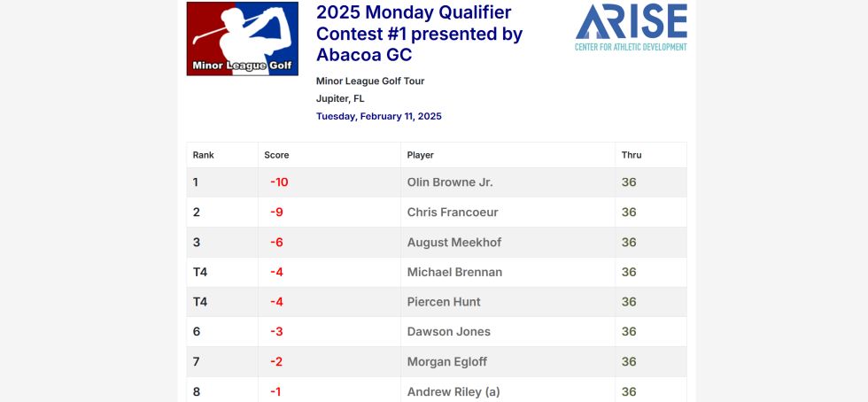Viewport: 868px width, 402px height.
Task: Click the -9 score in second row
Action: 276,213
